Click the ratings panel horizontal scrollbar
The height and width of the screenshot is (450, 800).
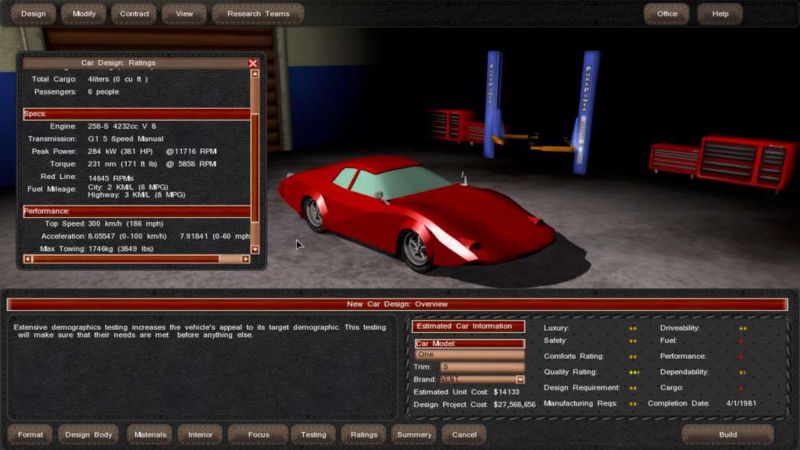tap(126, 259)
